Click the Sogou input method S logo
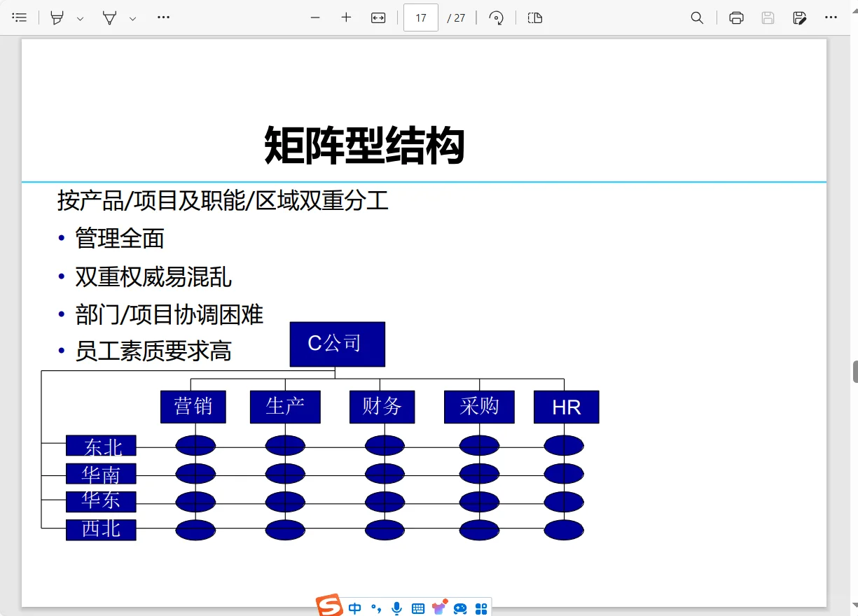Screen dimensions: 858x616 (329, 605)
